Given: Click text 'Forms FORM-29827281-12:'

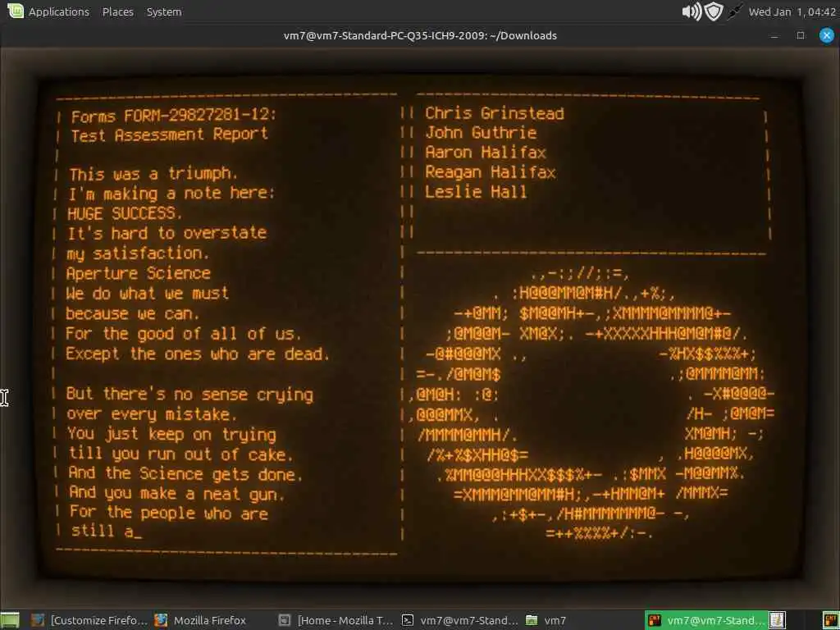Looking at the screenshot, I should (174, 116).
